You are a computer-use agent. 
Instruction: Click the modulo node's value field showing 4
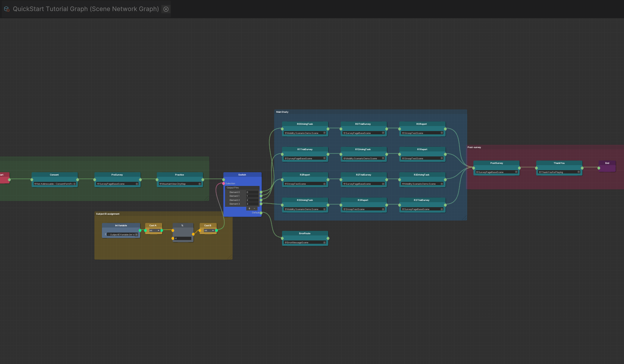point(183,238)
